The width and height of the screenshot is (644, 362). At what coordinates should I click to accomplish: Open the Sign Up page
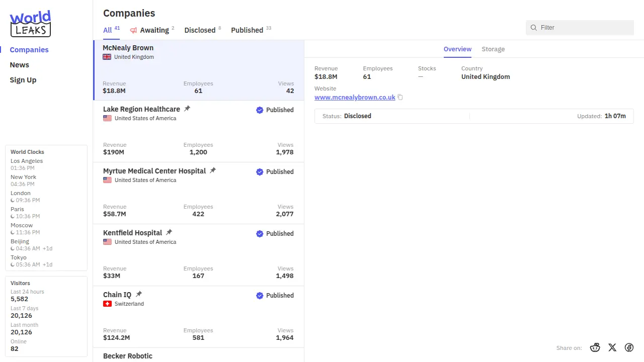pos(23,80)
